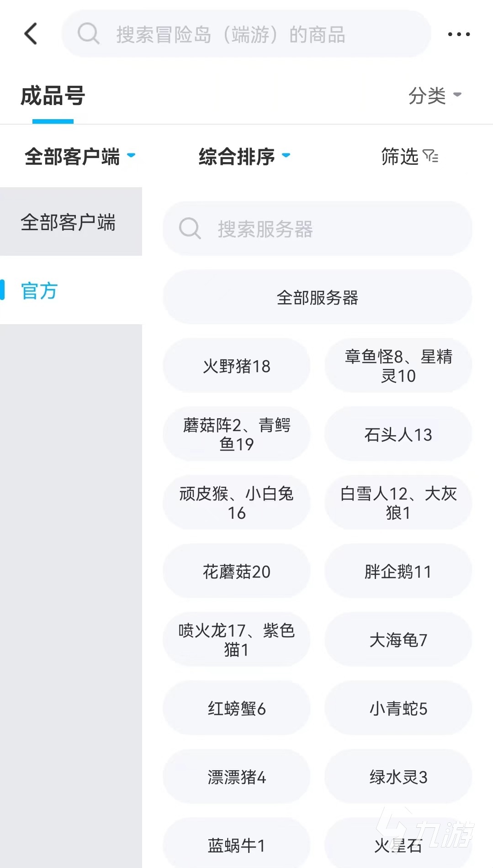Select 全部客户端 in the left sidebar
493x868 pixels.
69,222
